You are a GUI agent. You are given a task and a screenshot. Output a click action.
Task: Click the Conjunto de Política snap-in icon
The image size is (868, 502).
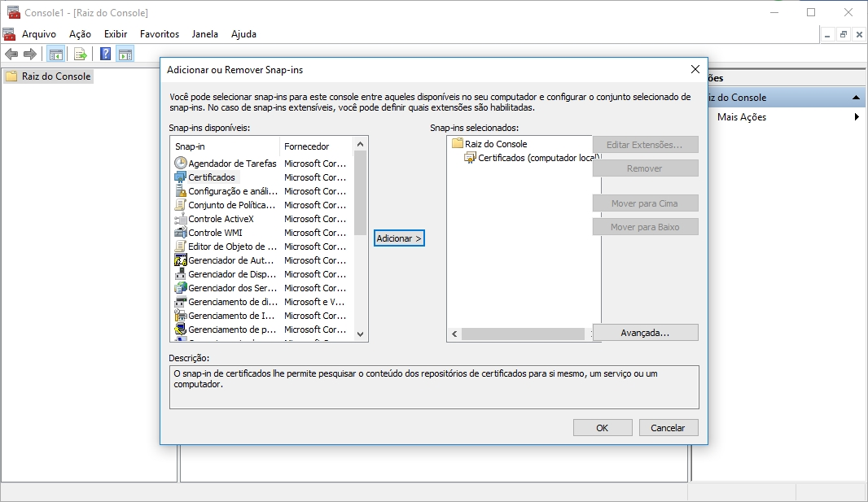click(x=181, y=204)
